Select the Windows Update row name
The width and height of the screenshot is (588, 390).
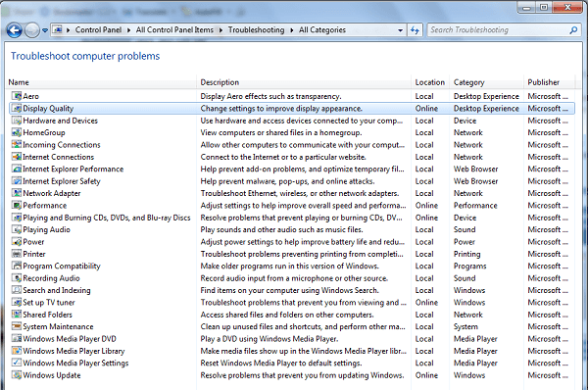click(52, 375)
